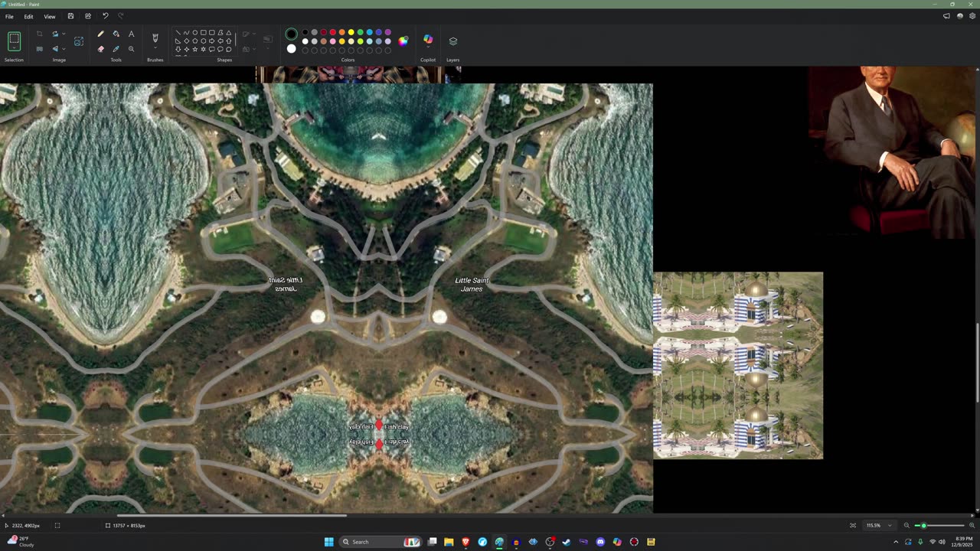The width and height of the screenshot is (980, 551).
Task: Click the Rotate image icon
Action: 54,34
